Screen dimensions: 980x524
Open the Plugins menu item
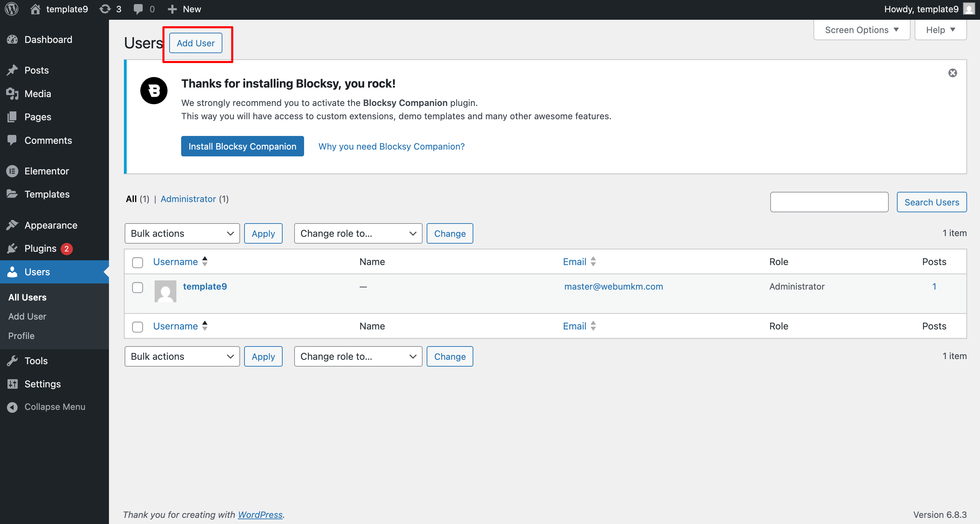tap(40, 248)
